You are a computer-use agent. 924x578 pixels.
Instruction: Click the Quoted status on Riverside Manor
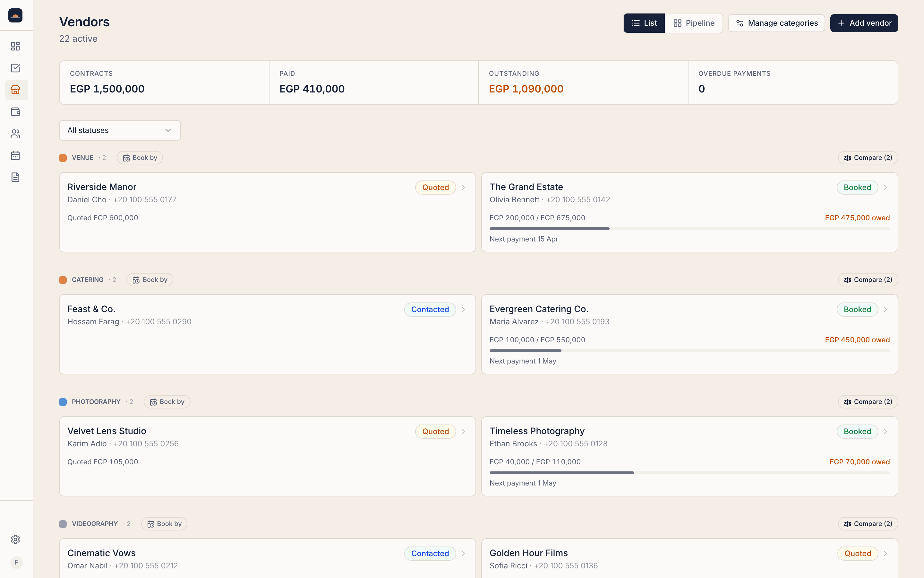point(436,187)
